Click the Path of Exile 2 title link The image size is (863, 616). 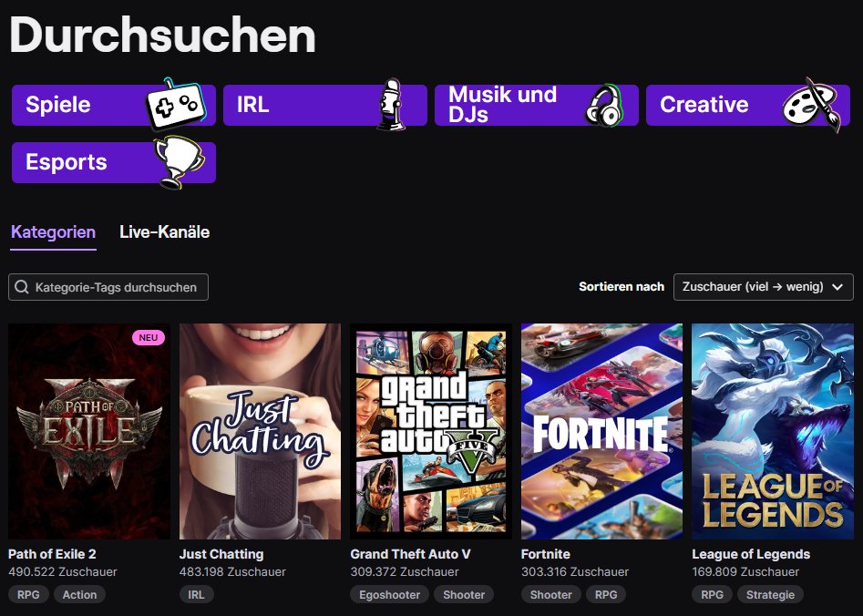pyautogui.click(x=52, y=554)
